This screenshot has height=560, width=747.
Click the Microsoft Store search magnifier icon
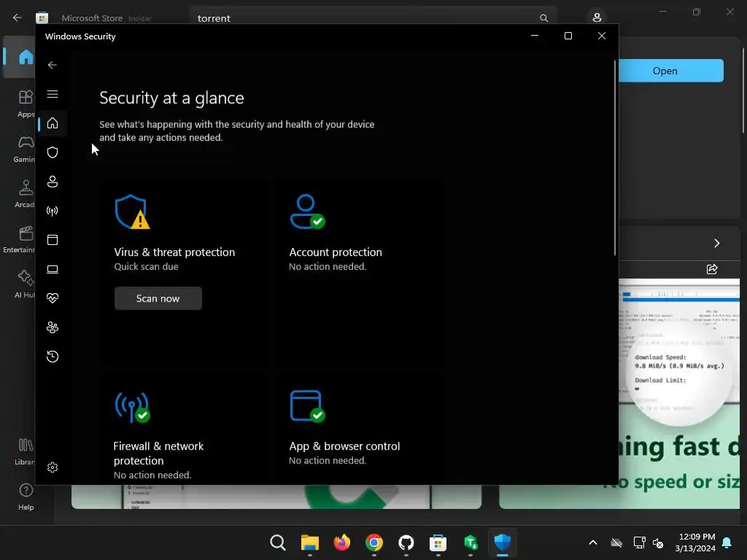(544, 18)
